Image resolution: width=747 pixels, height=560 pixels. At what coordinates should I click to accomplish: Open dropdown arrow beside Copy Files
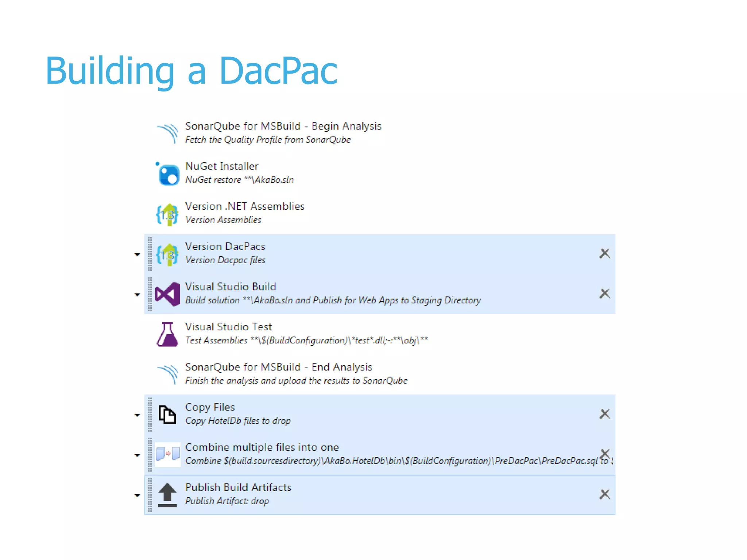[137, 415]
